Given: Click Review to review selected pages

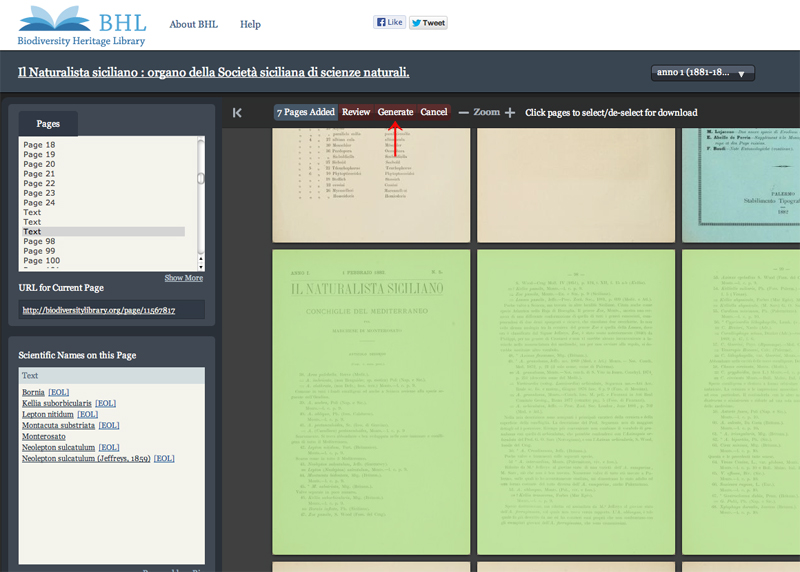Looking at the screenshot, I should coord(356,112).
